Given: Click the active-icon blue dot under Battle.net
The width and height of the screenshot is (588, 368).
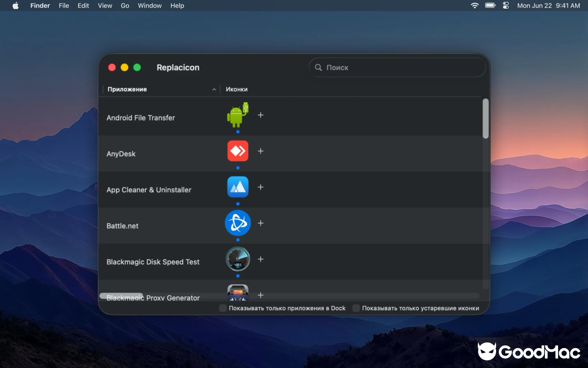Looking at the screenshot, I should pos(238,240).
